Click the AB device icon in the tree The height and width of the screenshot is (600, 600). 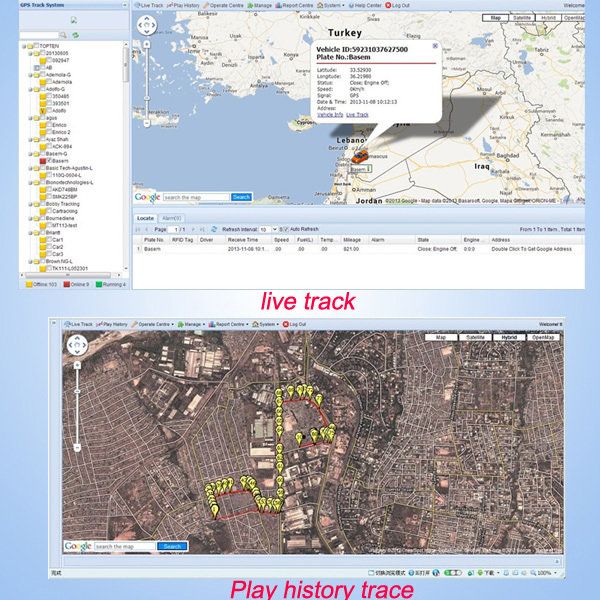[37, 67]
